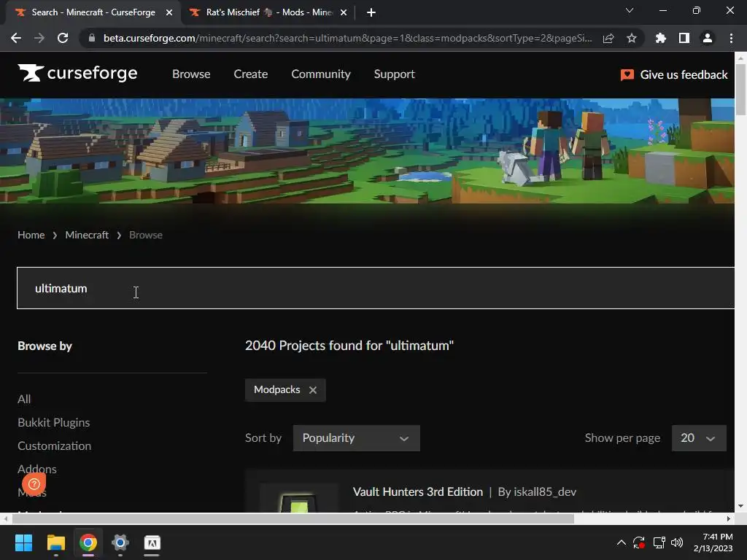Image resolution: width=747 pixels, height=560 pixels.
Task: Toggle the browser side panel icon
Action: (684, 38)
